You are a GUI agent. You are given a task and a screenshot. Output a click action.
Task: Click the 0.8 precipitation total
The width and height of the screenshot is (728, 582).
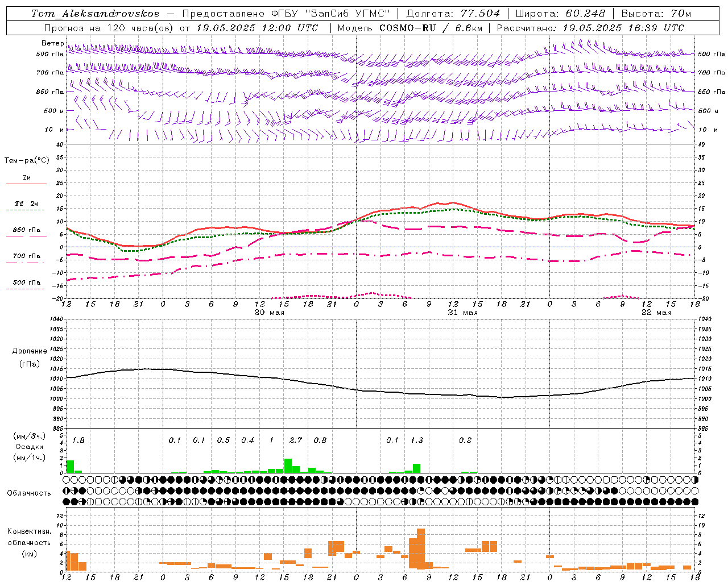[x=320, y=440]
